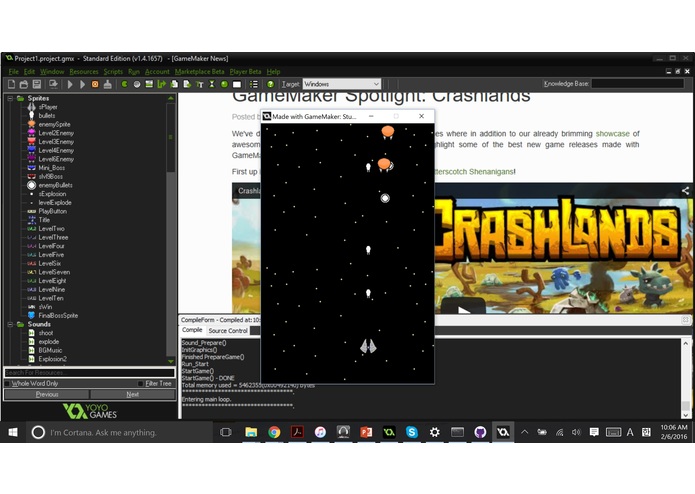The image size is (695, 494).
Task: Click the Next search button
Action: click(x=133, y=394)
